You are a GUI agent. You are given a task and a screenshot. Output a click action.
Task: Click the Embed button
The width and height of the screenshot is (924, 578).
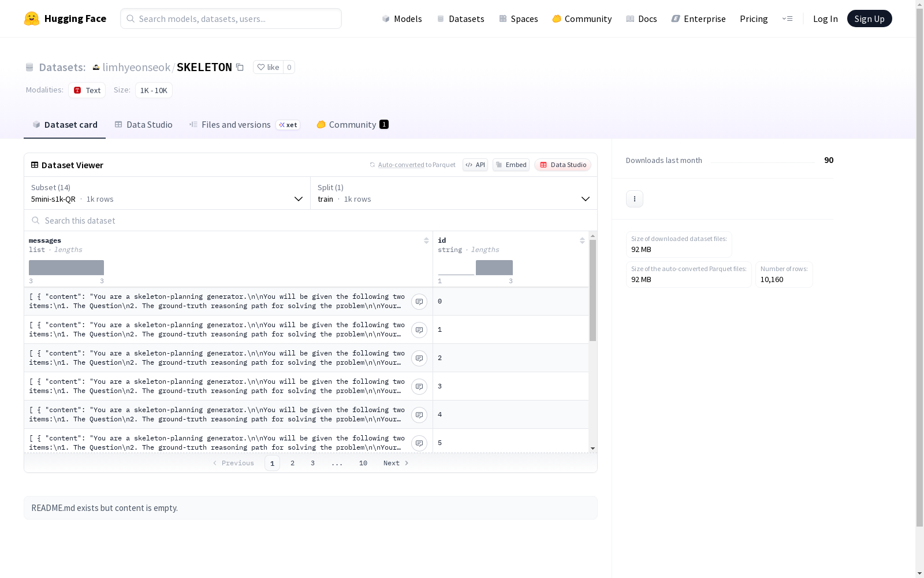tap(511, 165)
